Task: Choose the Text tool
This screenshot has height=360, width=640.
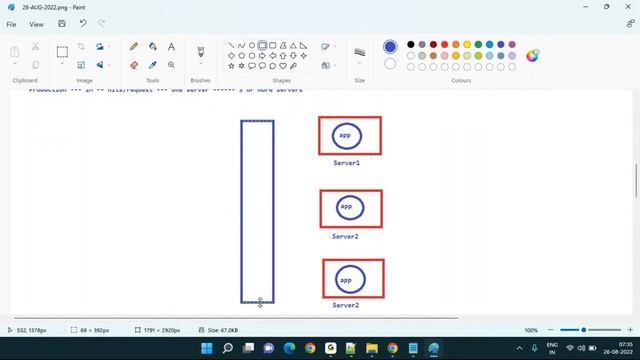Action: click(x=171, y=47)
